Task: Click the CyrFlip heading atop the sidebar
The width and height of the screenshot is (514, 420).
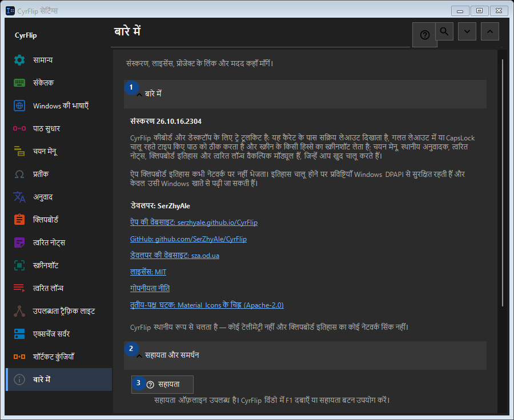Action: [x=26, y=35]
